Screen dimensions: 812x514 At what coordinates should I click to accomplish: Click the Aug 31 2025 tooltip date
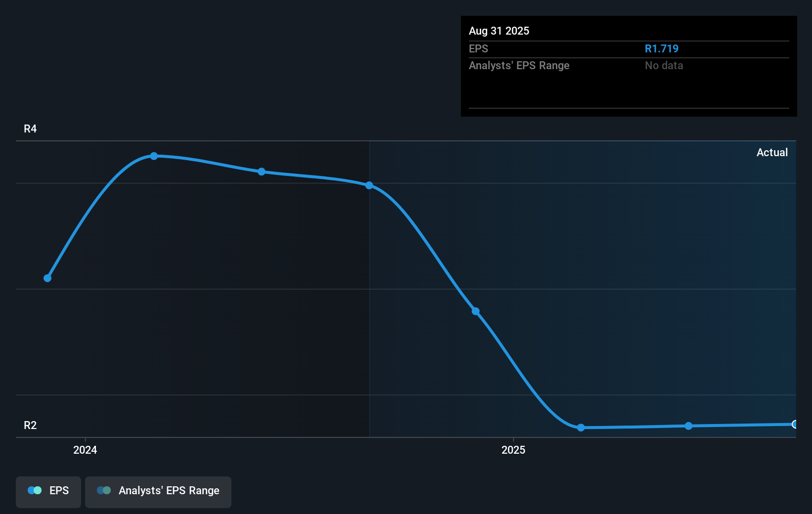499,31
